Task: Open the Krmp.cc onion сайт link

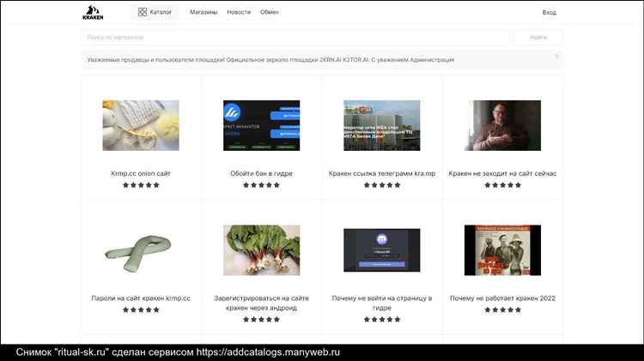Action: [141, 173]
